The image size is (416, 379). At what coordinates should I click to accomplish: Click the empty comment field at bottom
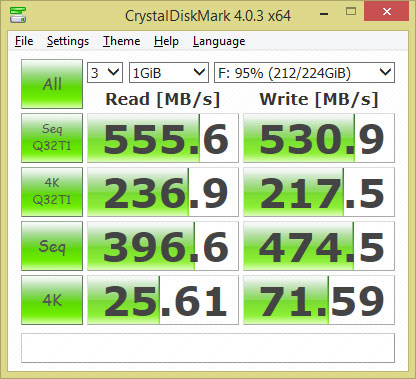(x=208, y=348)
